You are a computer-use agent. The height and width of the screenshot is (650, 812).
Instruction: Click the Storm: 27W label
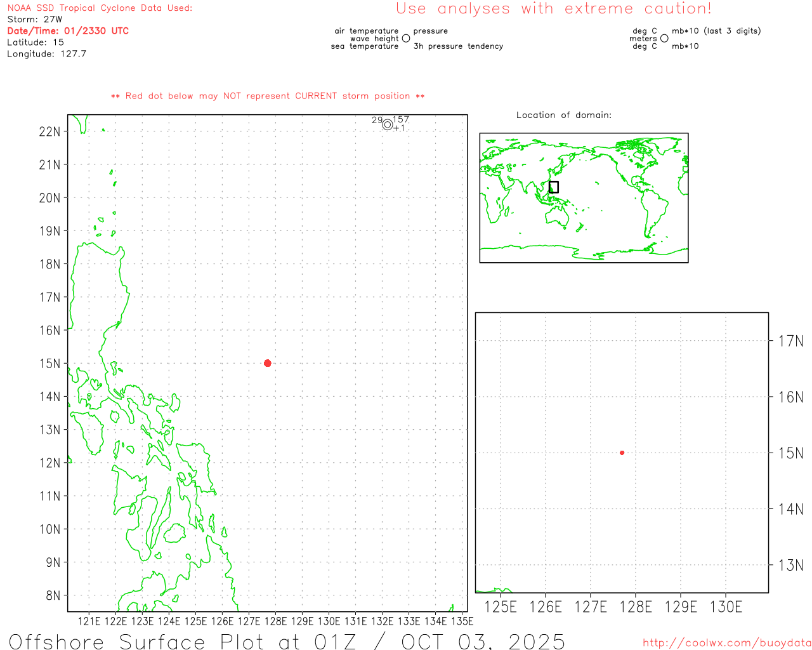35,20
